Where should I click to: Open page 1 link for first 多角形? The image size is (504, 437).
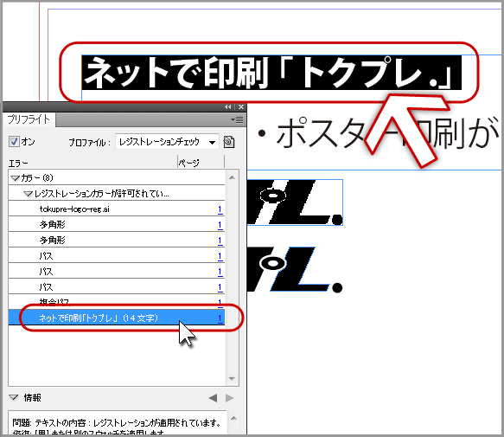[220, 225]
